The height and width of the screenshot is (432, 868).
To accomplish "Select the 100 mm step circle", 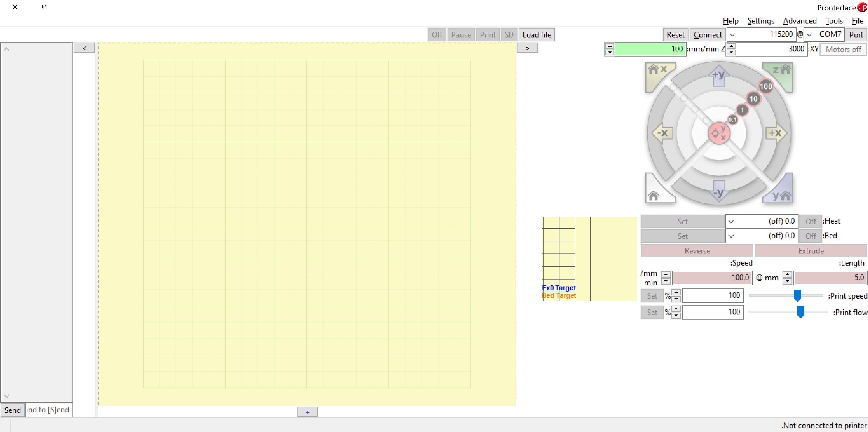I will tap(766, 86).
